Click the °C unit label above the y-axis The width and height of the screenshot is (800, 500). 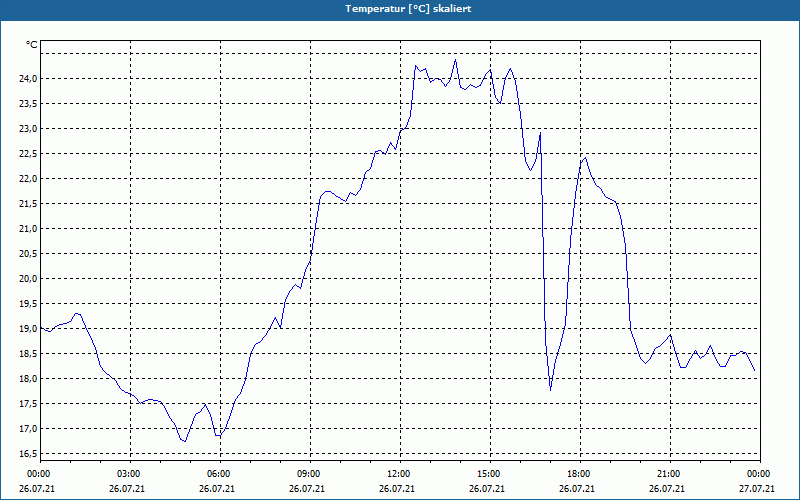tap(32, 45)
